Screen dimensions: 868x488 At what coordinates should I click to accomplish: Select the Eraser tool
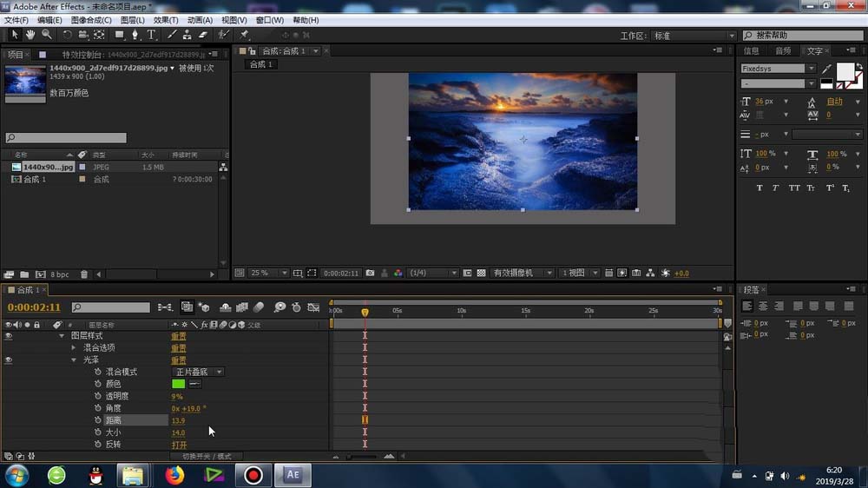tap(203, 35)
